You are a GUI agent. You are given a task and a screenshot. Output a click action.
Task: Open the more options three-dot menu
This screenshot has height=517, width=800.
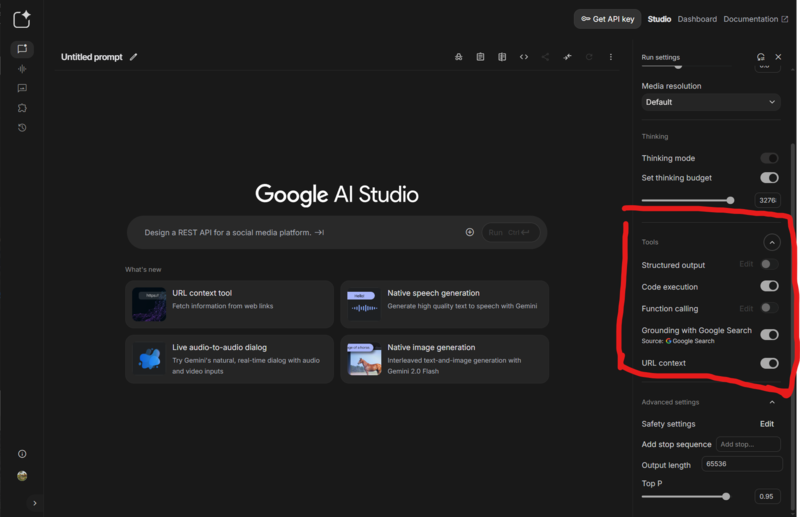pyautogui.click(x=611, y=57)
